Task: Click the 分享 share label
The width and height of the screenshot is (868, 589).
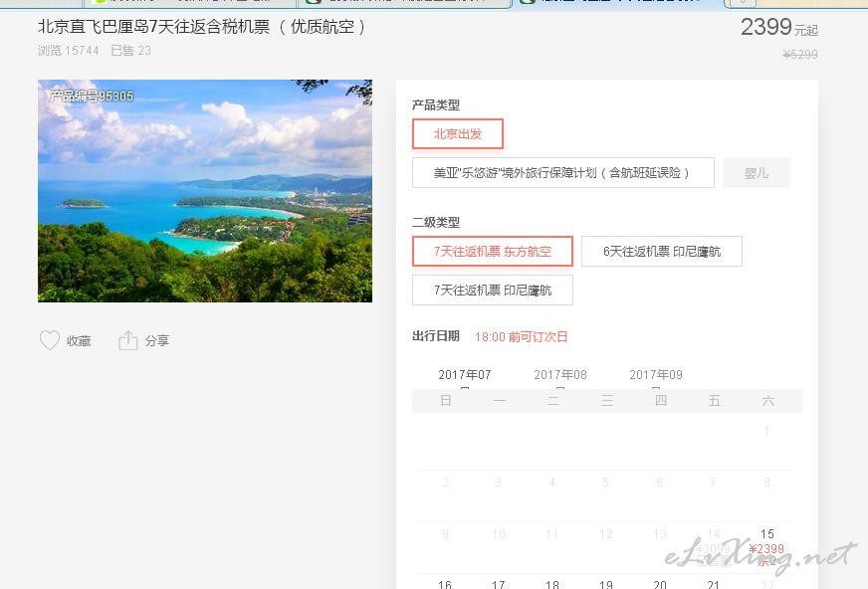Action: click(157, 340)
